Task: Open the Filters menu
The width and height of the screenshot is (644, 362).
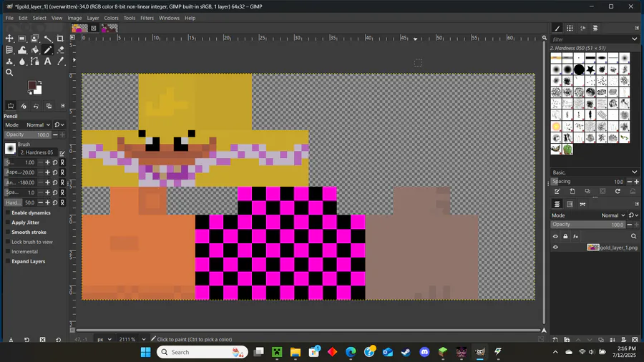Action: pyautogui.click(x=147, y=18)
